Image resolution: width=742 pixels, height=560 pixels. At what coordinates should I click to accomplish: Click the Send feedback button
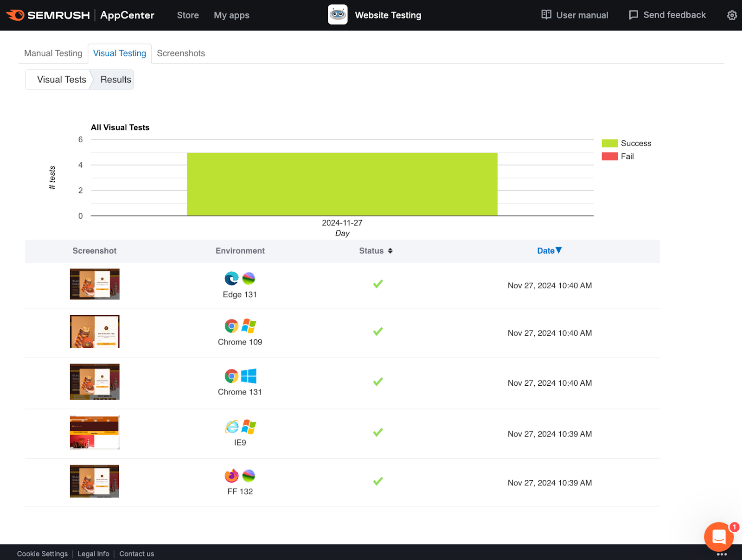(x=667, y=15)
